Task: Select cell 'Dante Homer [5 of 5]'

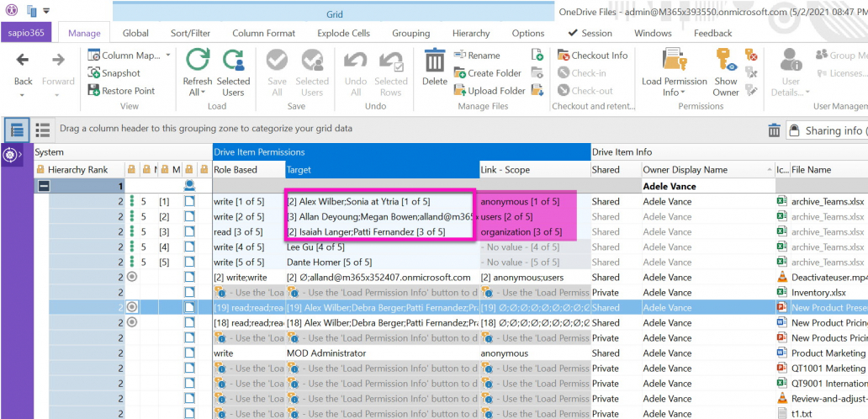Action: [x=383, y=263]
